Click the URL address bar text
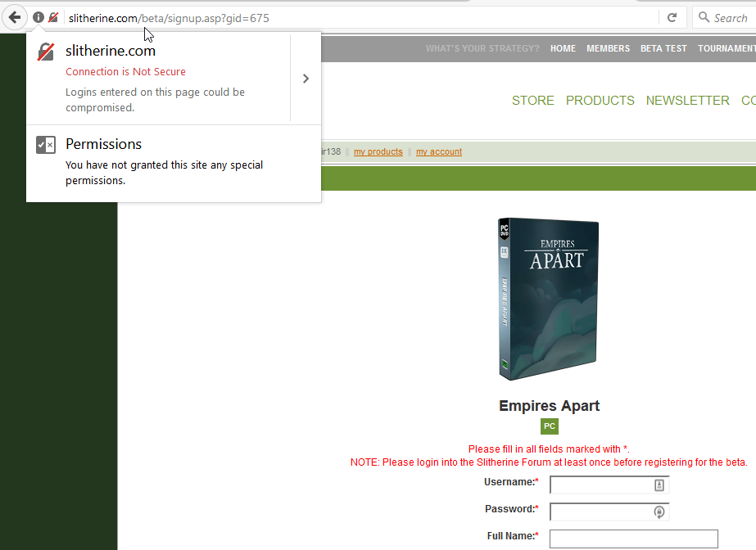756x550 pixels. pyautogui.click(x=169, y=18)
